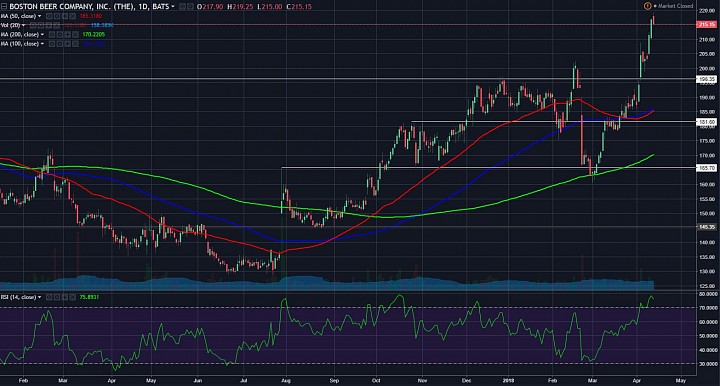This screenshot has width=720, height=386.
Task: Click the 30.0000 level on the RSI scale
Action: 707,364
